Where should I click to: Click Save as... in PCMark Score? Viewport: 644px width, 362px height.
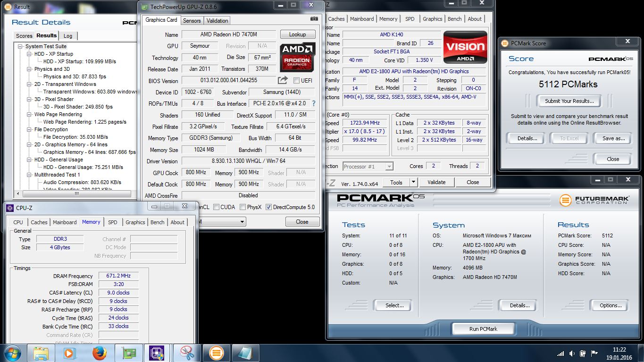(613, 138)
